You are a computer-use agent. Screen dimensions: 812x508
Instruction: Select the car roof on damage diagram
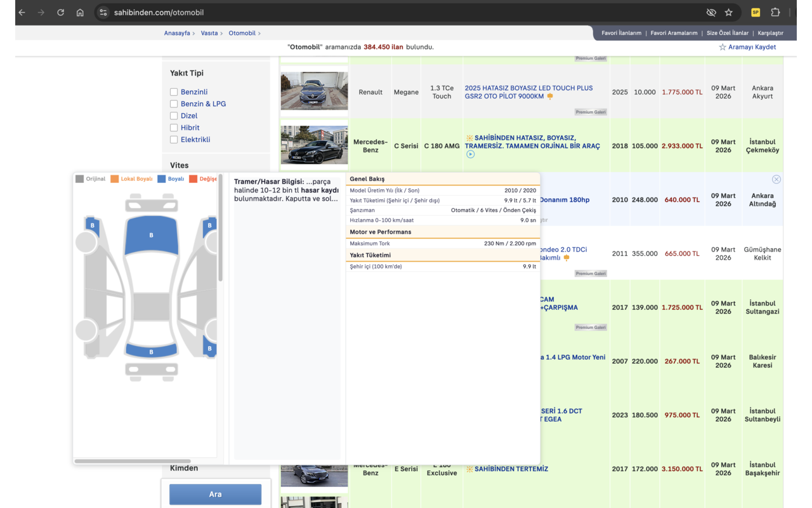click(151, 306)
